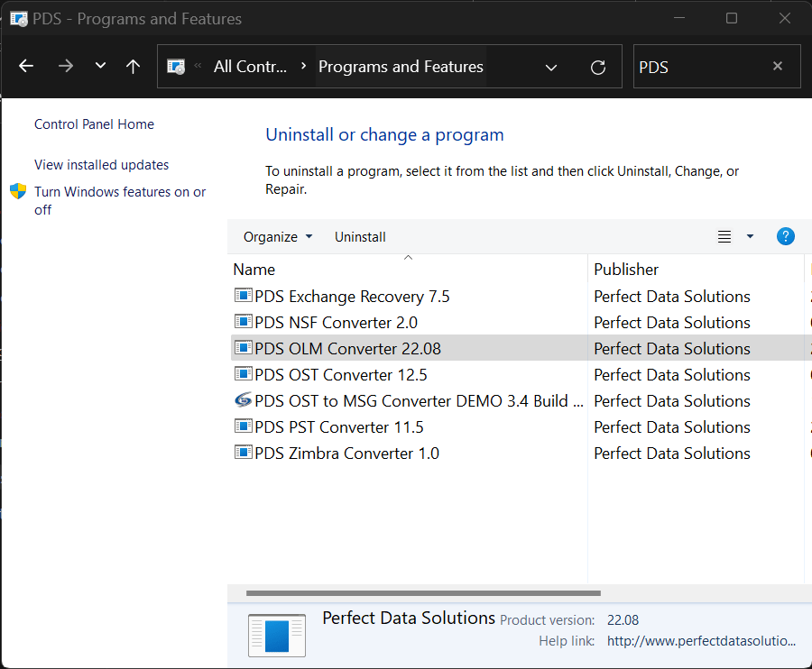Click the details pane program thumbnail

point(277,636)
